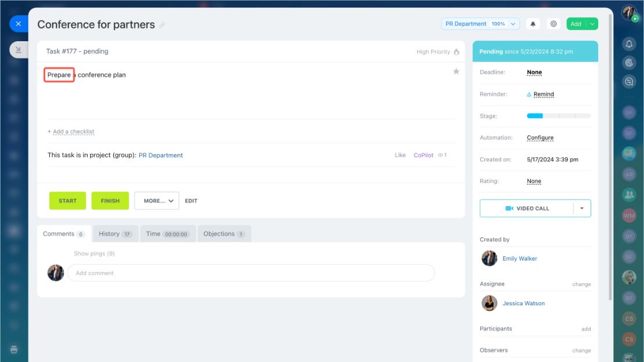The image size is (644, 362).
Task: Open Jessica Watson's profile
Action: point(524,303)
